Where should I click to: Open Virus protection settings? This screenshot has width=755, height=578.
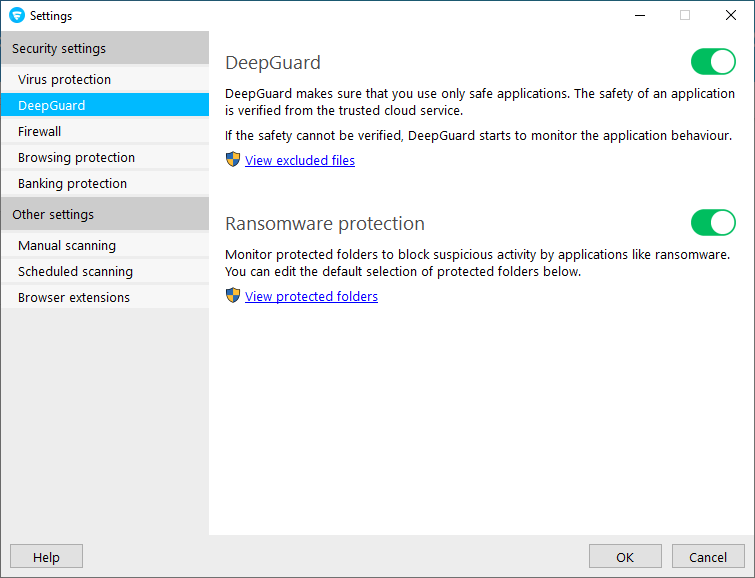click(65, 79)
